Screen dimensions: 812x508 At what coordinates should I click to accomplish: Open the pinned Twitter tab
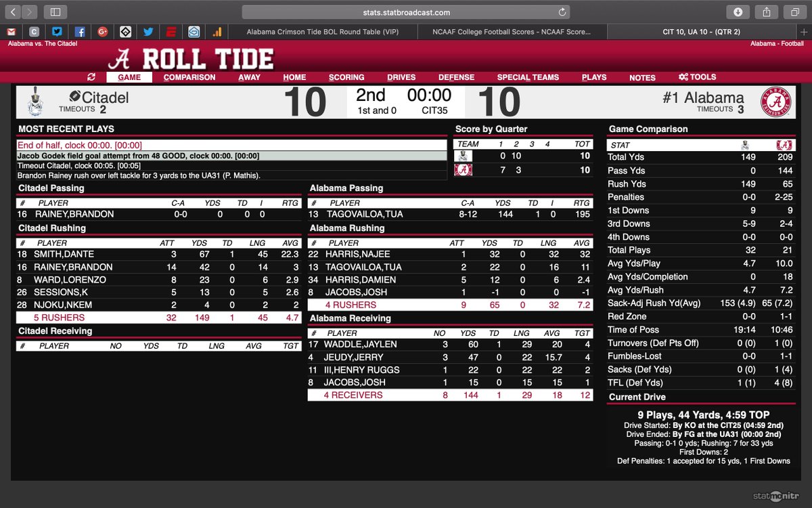(x=148, y=31)
